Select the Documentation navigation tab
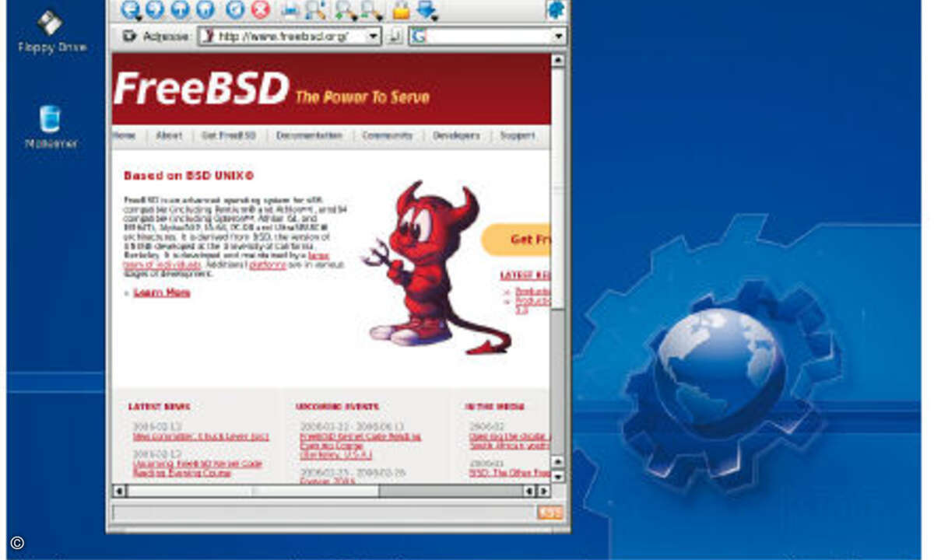 coord(309,135)
